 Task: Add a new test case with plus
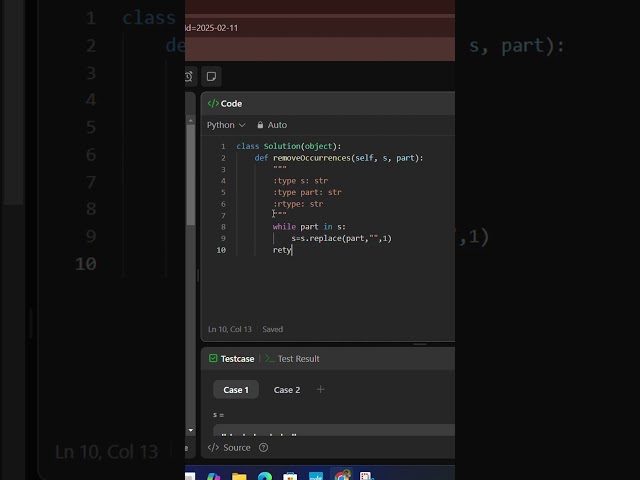[320, 390]
